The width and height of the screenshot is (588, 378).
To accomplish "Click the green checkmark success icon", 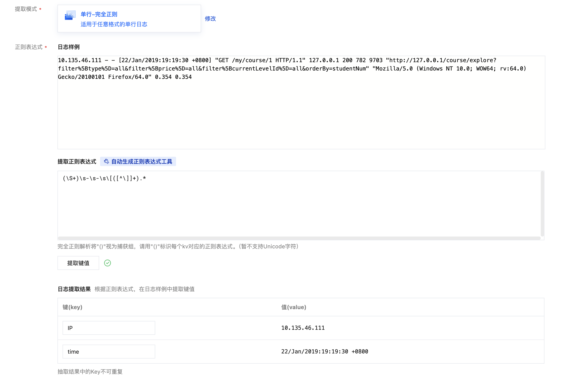I will pos(107,263).
